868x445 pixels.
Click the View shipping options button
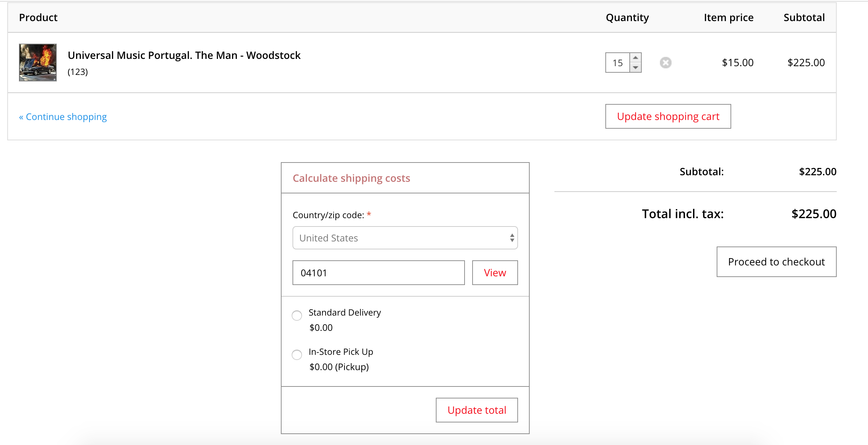495,273
